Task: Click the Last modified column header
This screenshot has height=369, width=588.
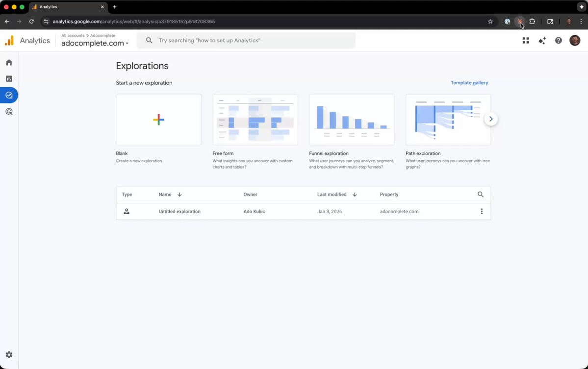Action: coord(332,195)
